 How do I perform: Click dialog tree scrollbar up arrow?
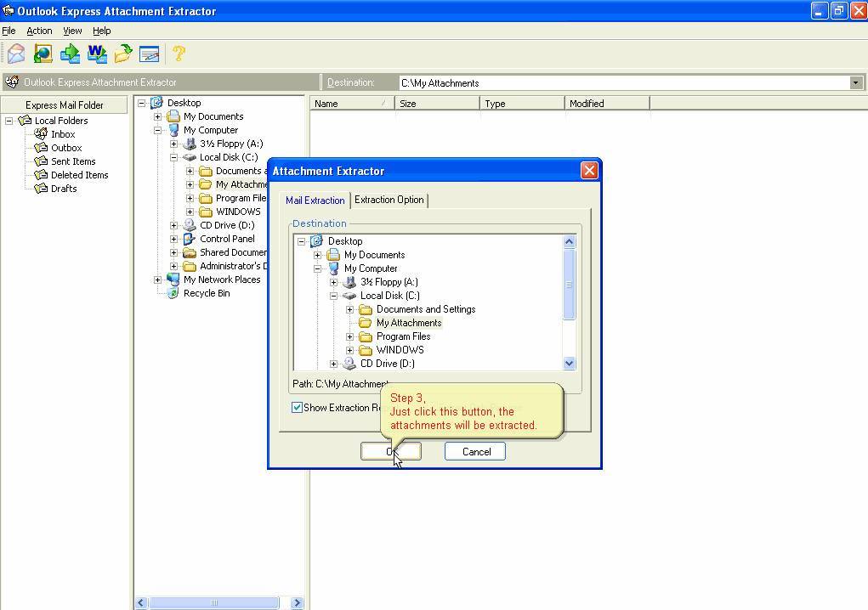coord(569,241)
